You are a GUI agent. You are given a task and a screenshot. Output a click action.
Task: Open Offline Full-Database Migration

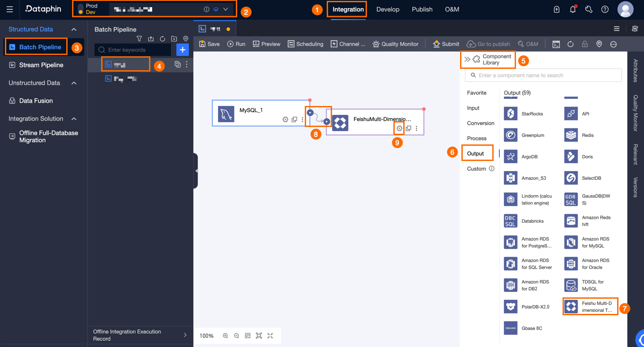pos(48,136)
